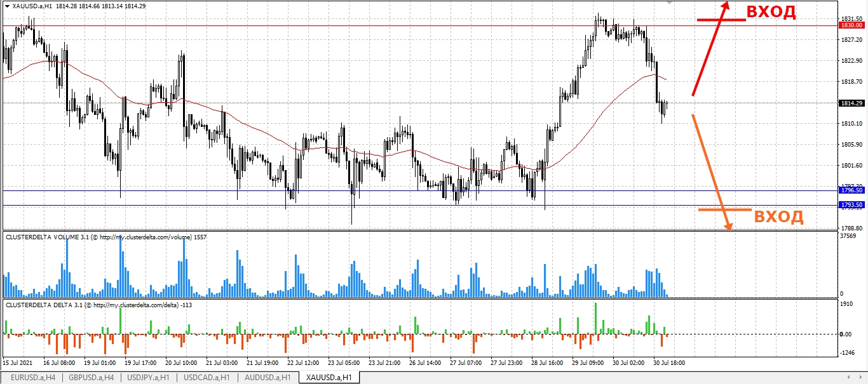Switch to the EURUSD.a,H4 chart tab
The width and height of the screenshot is (868, 384).
[32, 378]
